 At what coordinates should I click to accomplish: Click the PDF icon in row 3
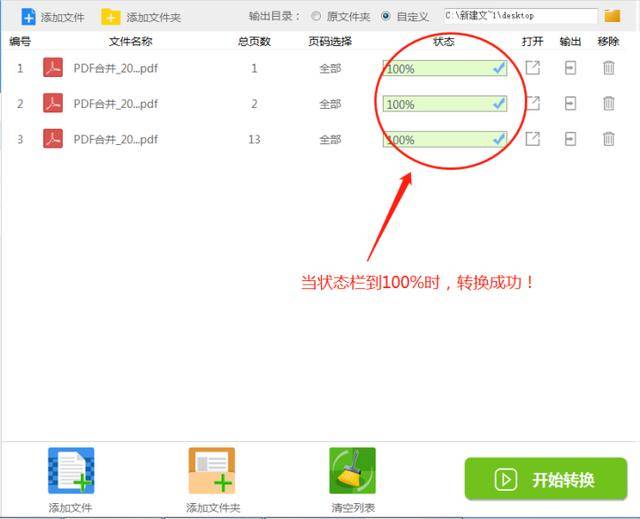[53, 139]
